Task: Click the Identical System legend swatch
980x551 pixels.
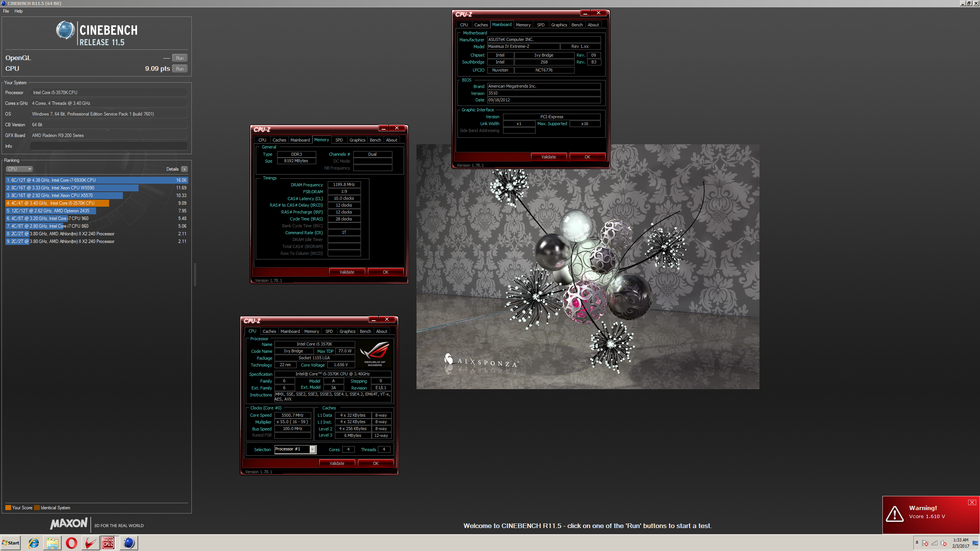Action: [x=37, y=508]
